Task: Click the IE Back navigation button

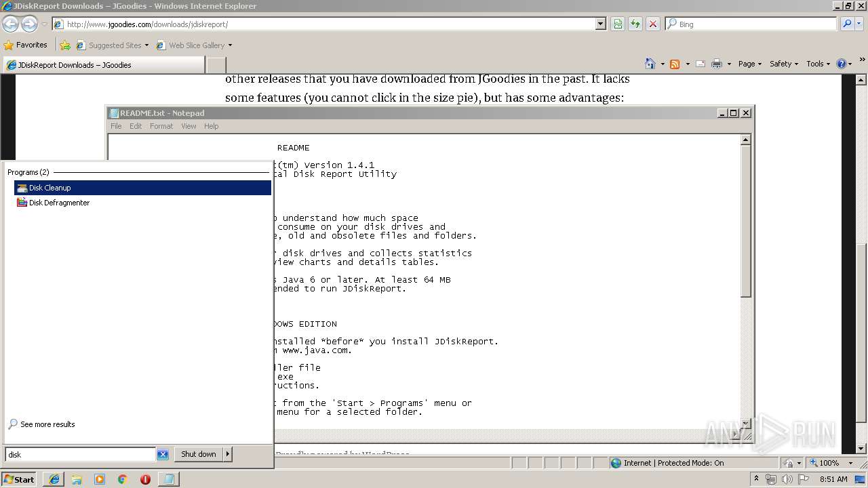Action: click(10, 24)
